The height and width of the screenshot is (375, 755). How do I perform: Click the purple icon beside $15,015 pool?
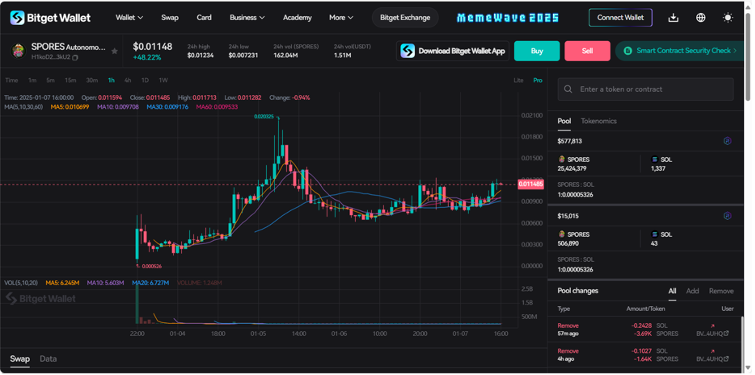tap(727, 216)
